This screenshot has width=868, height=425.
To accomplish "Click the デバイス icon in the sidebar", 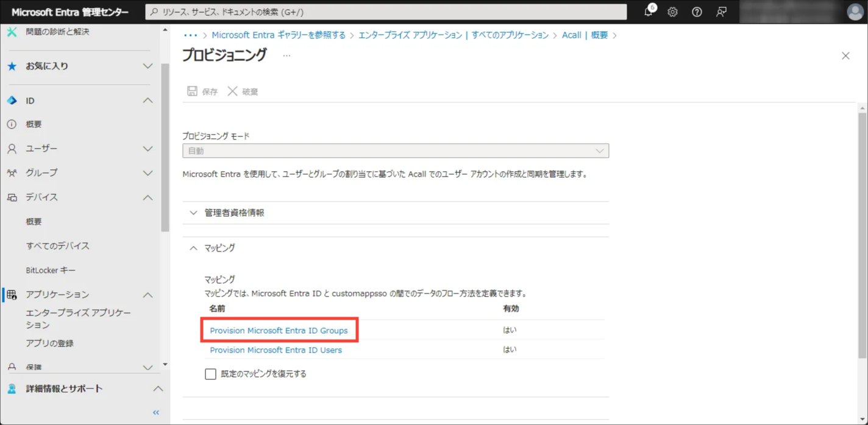I will tap(11, 197).
